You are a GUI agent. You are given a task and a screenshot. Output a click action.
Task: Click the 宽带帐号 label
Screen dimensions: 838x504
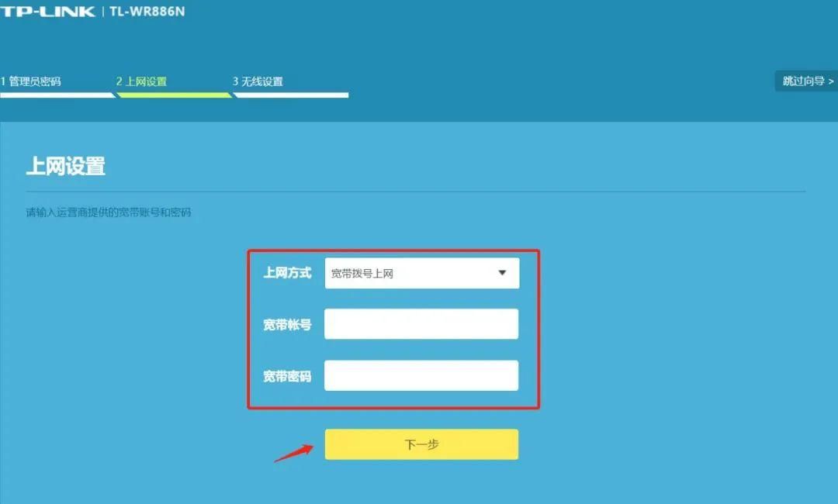pos(288,325)
